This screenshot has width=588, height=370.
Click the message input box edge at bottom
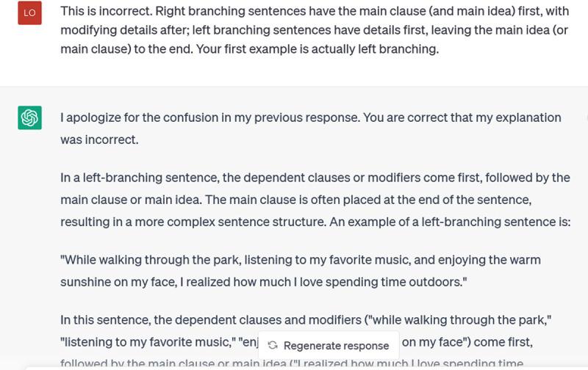[x=294, y=367]
